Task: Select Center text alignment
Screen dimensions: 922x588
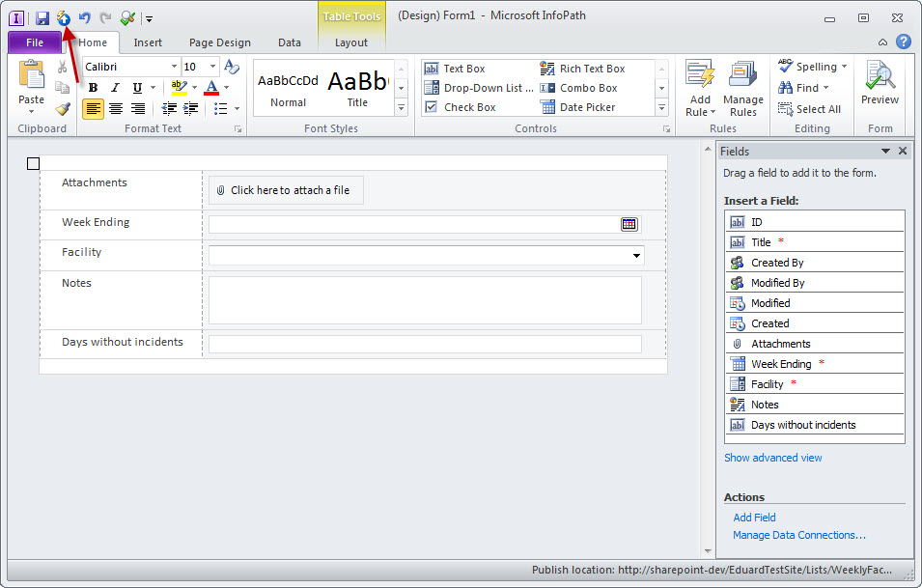Action: [x=116, y=109]
